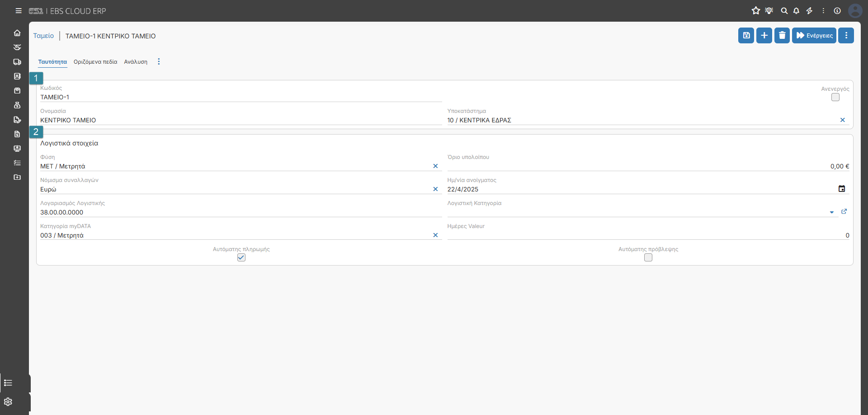Image resolution: width=868 pixels, height=415 pixels.
Task: Open notifications bell
Action: tap(797, 11)
